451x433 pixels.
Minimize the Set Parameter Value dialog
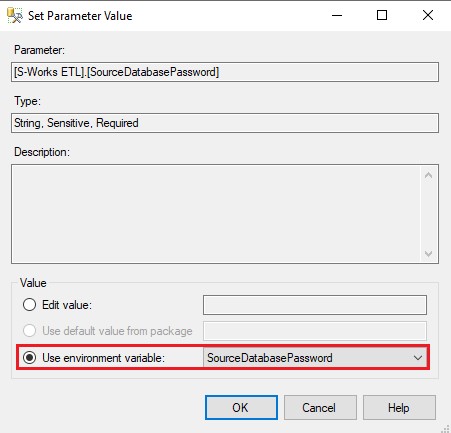(x=337, y=15)
